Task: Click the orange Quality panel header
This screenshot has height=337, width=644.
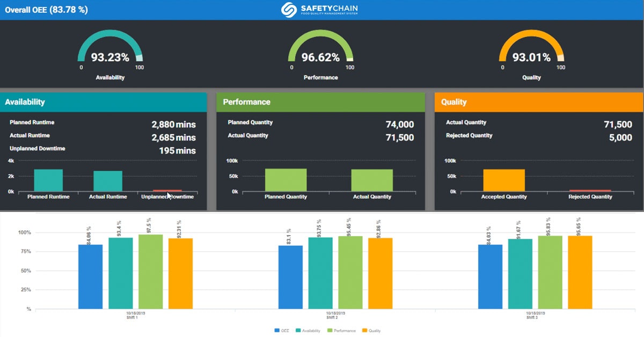Action: click(x=539, y=102)
